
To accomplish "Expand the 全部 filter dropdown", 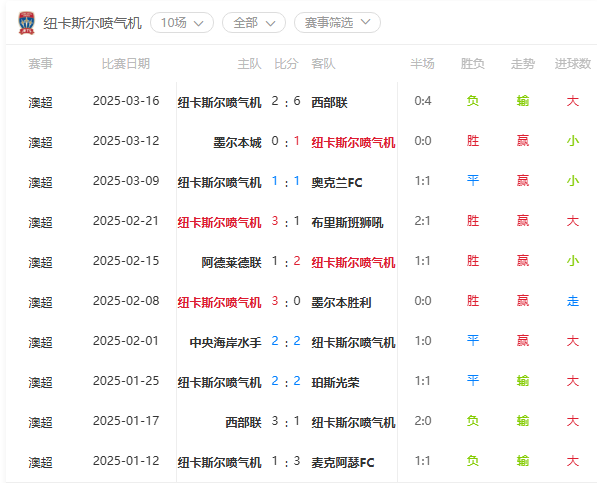I will (254, 23).
